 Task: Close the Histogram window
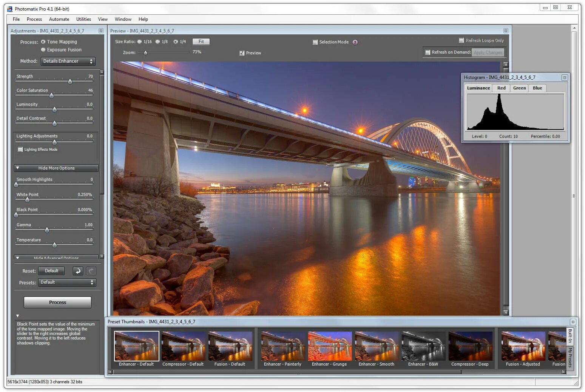click(565, 77)
